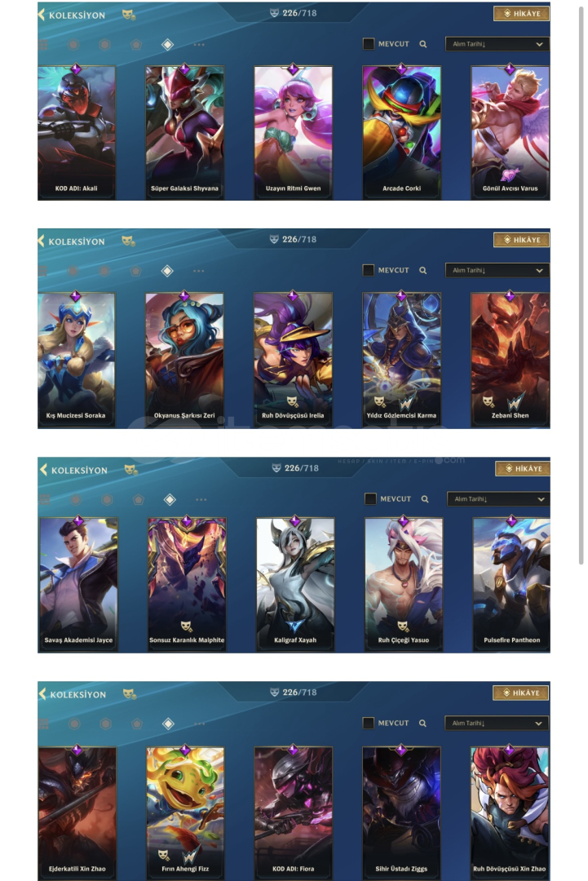Click the page's vertical scrollbar thumb
The width and height of the screenshot is (588, 881).
pos(581,286)
